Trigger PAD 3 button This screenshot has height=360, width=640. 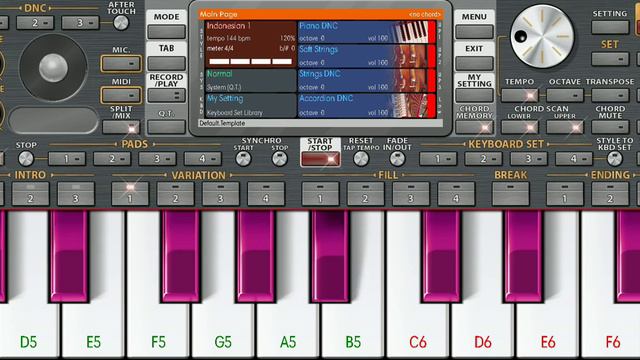point(158,158)
